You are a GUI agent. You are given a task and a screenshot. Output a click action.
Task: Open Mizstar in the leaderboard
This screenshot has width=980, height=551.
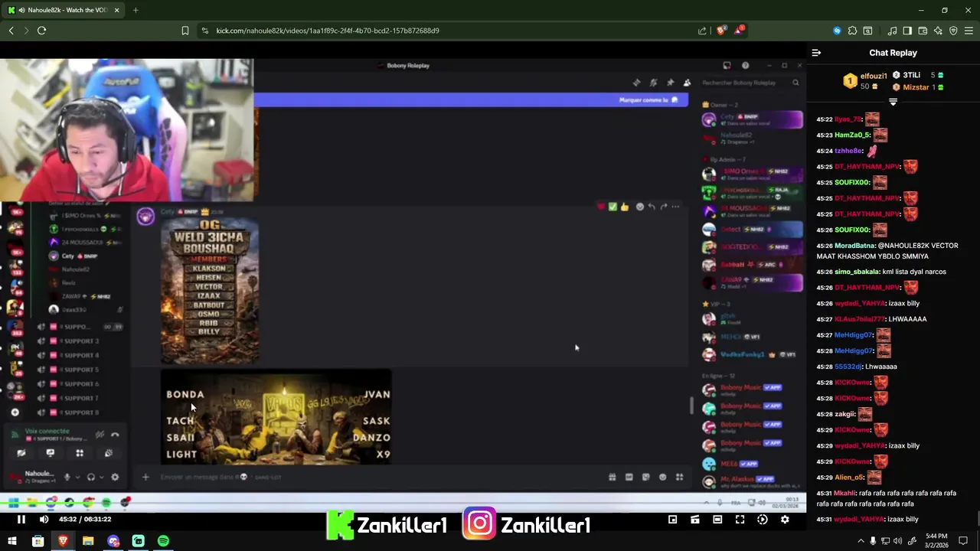tap(916, 87)
